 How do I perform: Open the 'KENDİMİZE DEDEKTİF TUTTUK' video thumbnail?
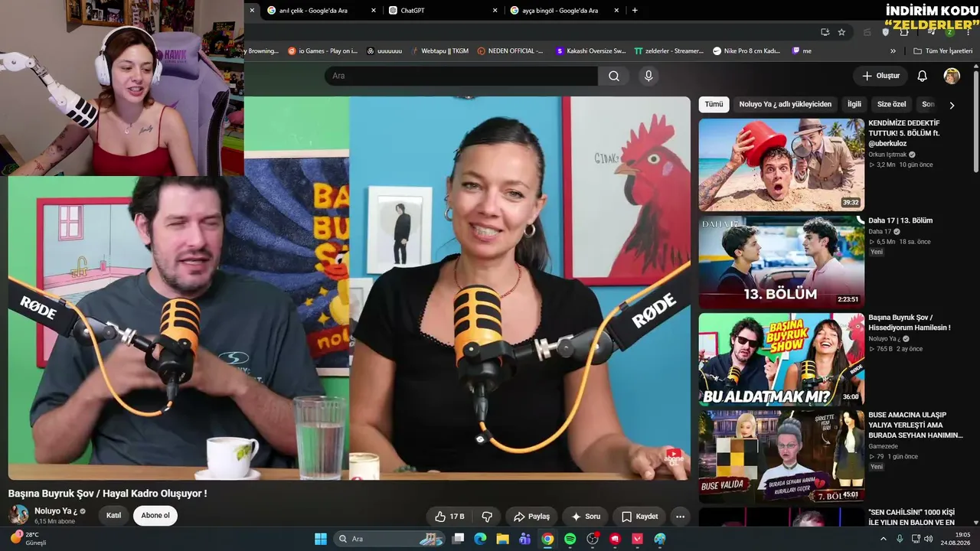coord(781,165)
